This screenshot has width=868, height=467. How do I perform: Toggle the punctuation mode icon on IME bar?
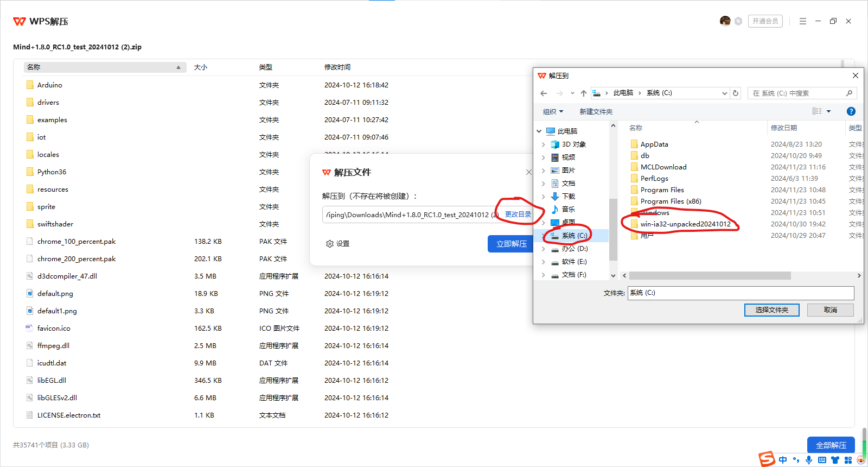pyautogui.click(x=796, y=460)
